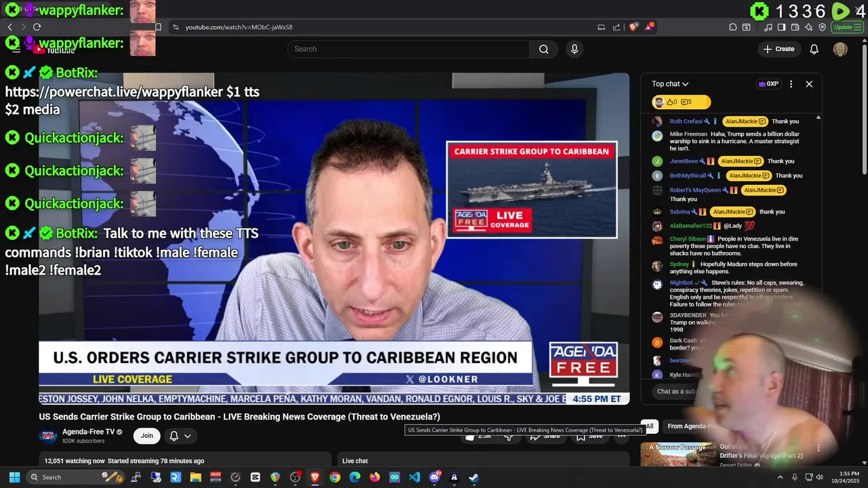Expand the Top chat mode dropdown

tap(670, 84)
